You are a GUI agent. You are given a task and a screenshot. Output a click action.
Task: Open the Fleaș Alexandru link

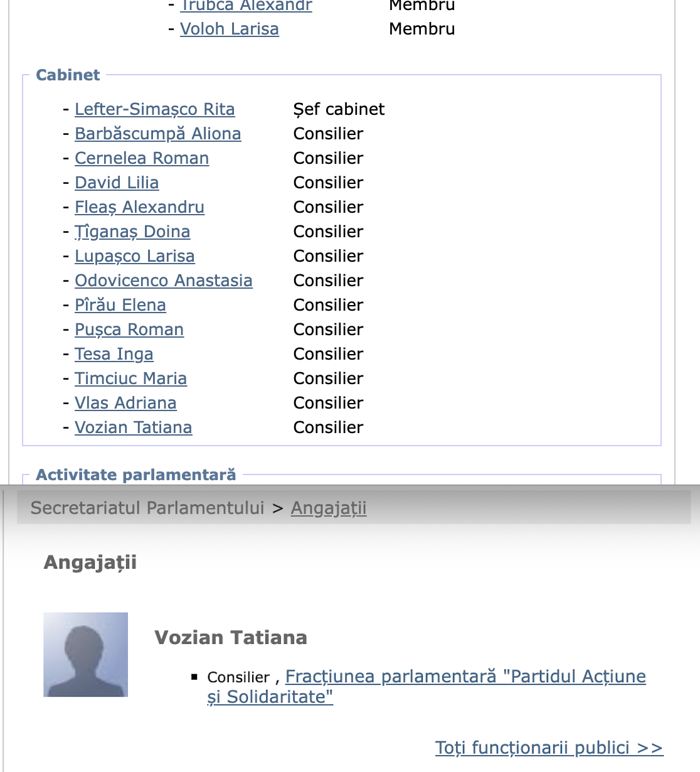(139, 207)
